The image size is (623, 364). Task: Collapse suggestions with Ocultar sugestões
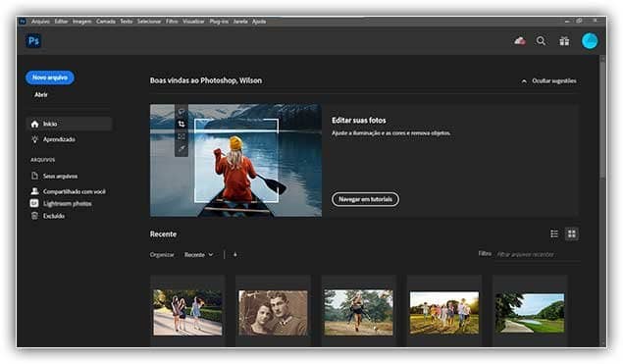[548, 81]
